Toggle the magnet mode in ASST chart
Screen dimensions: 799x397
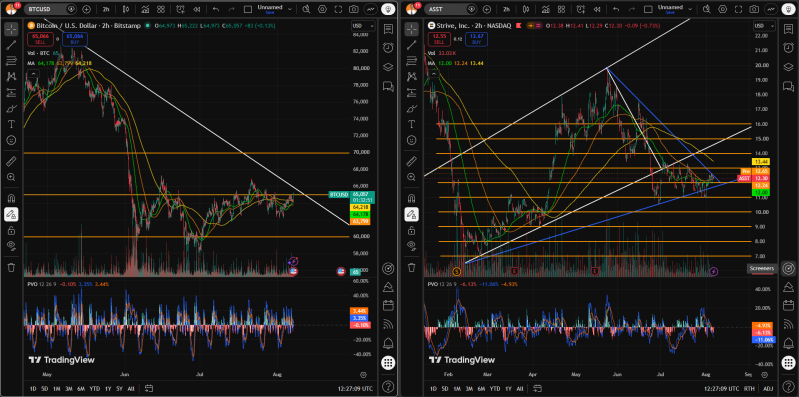[x=411, y=198]
